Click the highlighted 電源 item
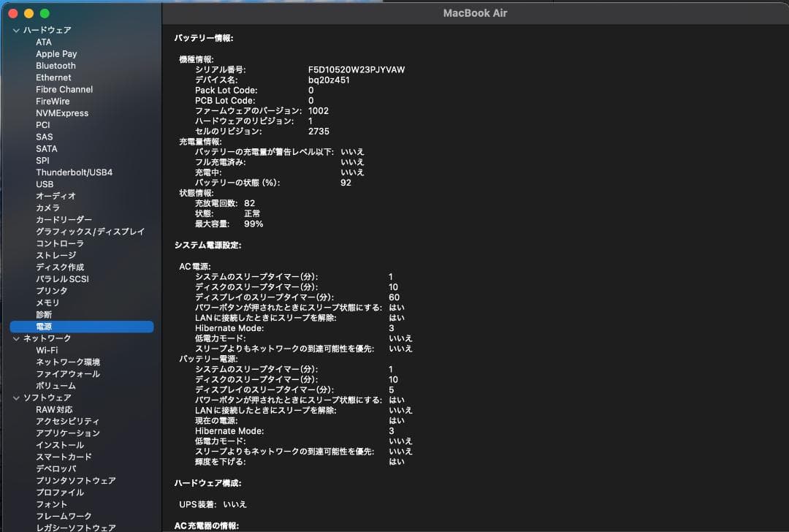 pyautogui.click(x=82, y=327)
